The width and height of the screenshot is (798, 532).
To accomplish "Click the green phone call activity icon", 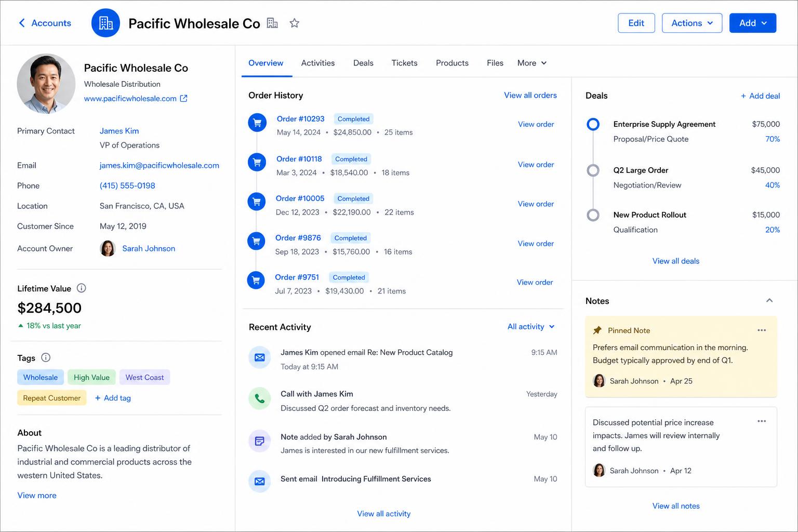I will click(260, 398).
